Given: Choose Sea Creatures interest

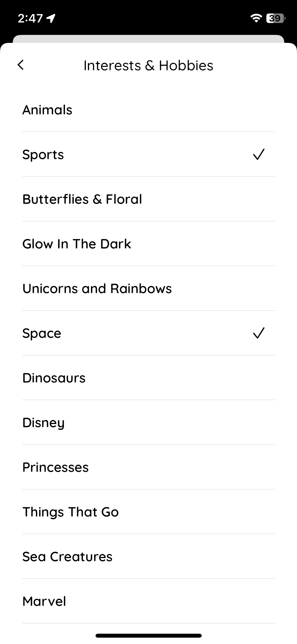Looking at the screenshot, I should [x=148, y=556].
